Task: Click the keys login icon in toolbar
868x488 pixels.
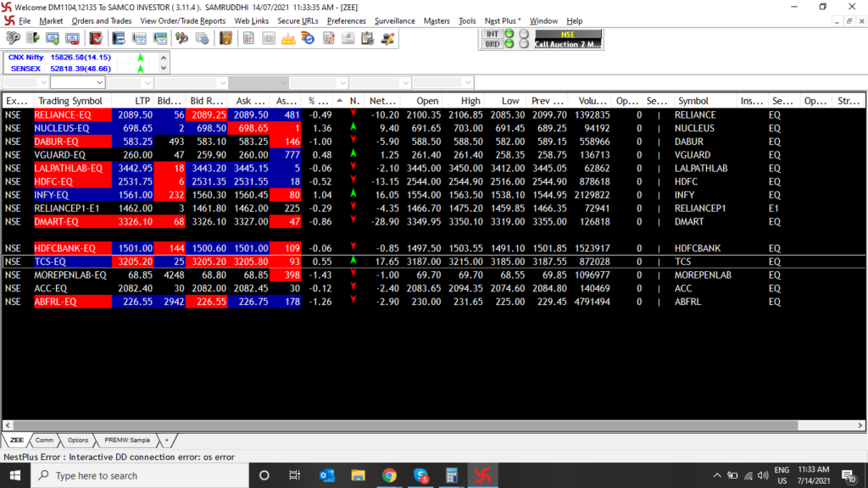Action: click(x=13, y=38)
